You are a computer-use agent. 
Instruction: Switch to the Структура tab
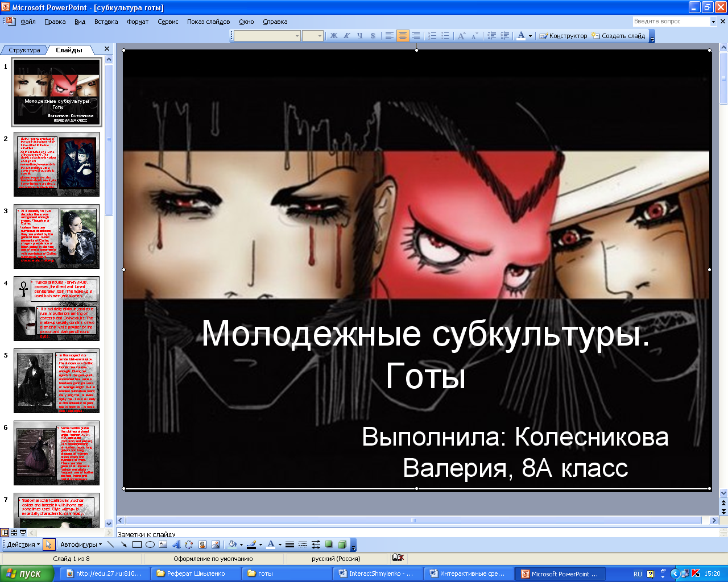click(x=24, y=50)
